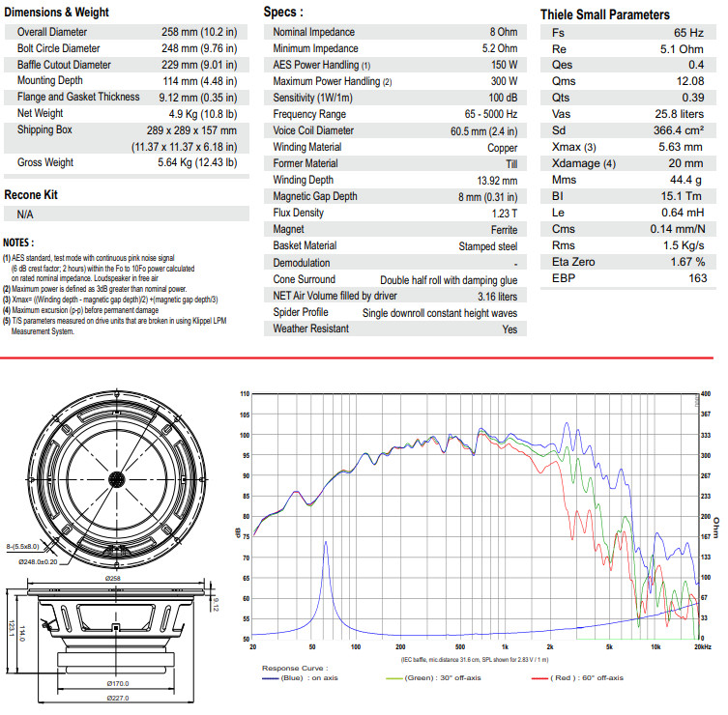Click the Blue on-axis legend line

click(x=270, y=678)
